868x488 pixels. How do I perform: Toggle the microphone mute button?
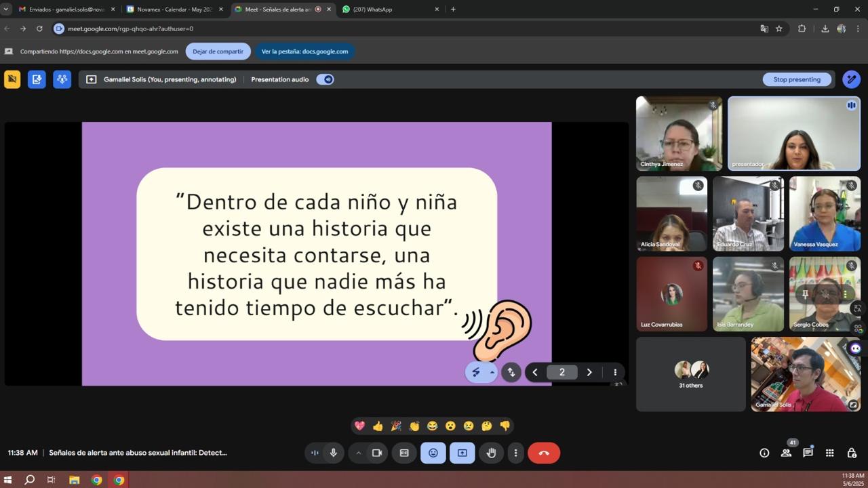[x=333, y=453]
